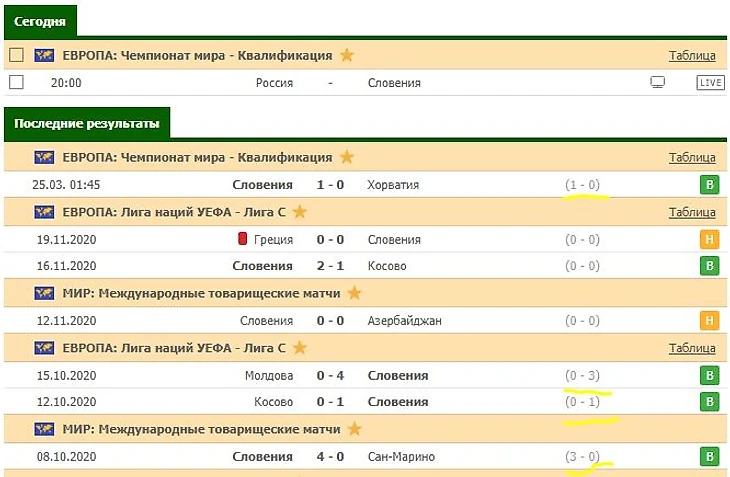730x477 pixels.
Task: Tick the checkbox in the today's league header
Action: 16,56
